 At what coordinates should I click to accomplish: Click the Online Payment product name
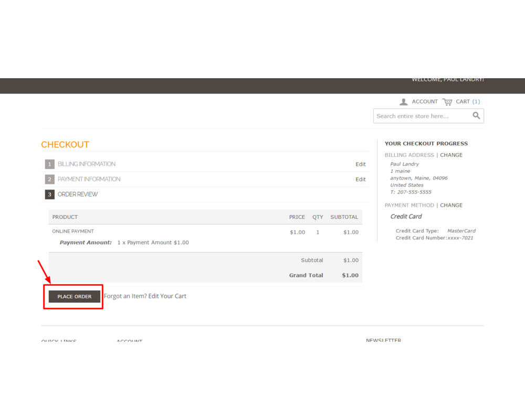coord(73,232)
